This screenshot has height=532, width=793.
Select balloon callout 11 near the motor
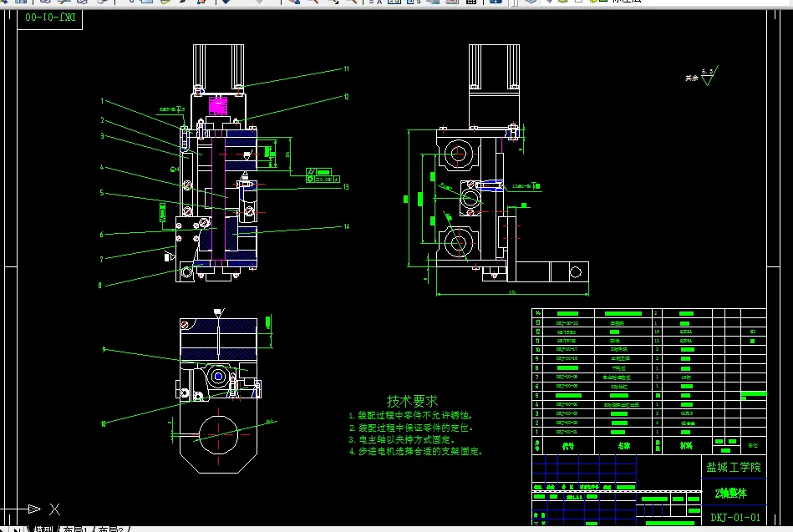coord(347,68)
